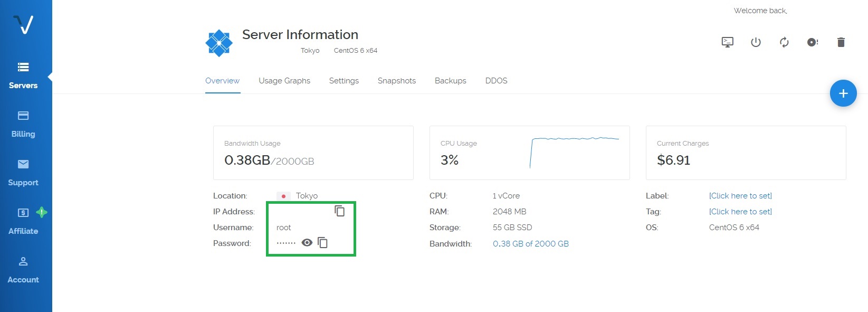Click the root username value
Screen dimensions: 868x312
tap(284, 228)
